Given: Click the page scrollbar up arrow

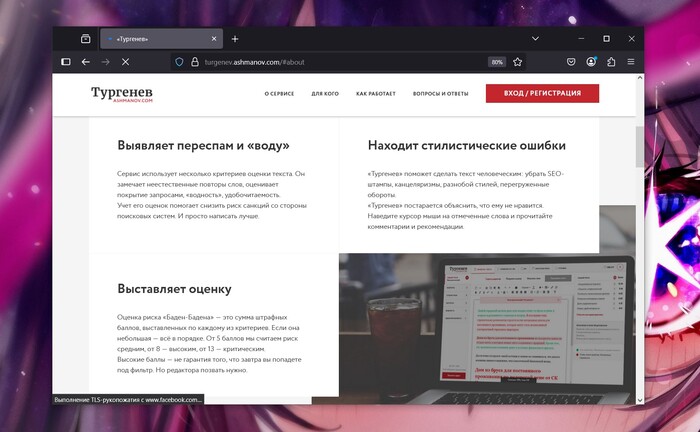Looking at the screenshot, I should pyautogui.click(x=640, y=78).
